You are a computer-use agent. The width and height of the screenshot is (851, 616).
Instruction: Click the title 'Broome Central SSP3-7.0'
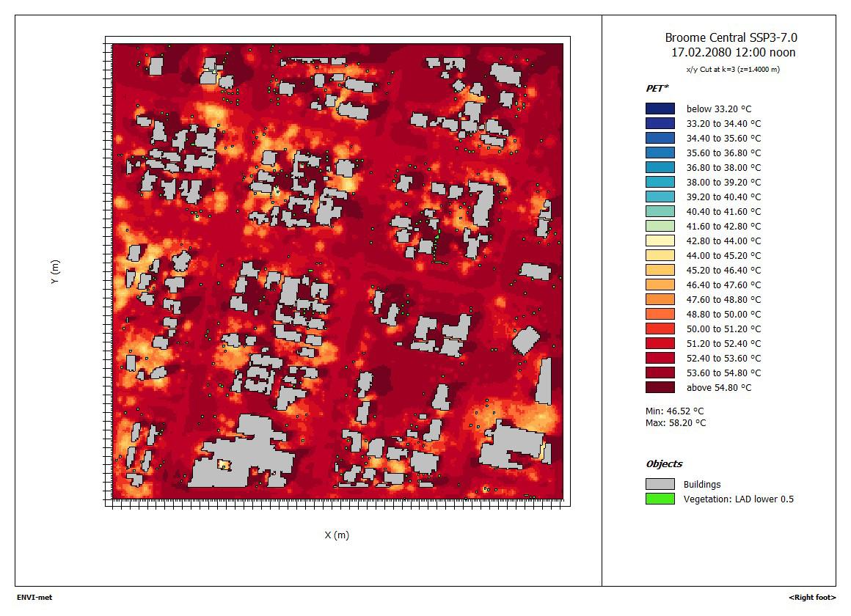(731, 37)
